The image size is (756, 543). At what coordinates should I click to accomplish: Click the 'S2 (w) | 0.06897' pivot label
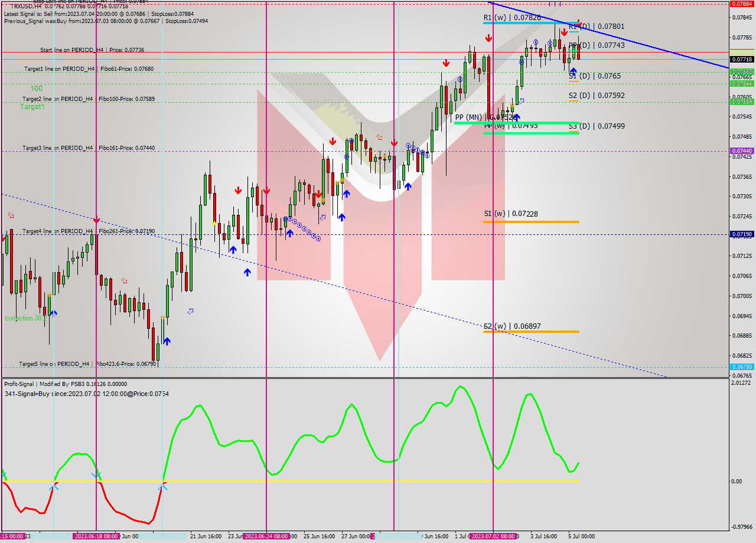pyautogui.click(x=512, y=326)
